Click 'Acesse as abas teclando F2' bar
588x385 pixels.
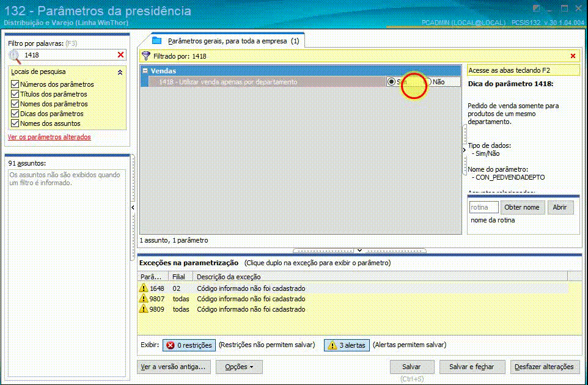[523, 70]
